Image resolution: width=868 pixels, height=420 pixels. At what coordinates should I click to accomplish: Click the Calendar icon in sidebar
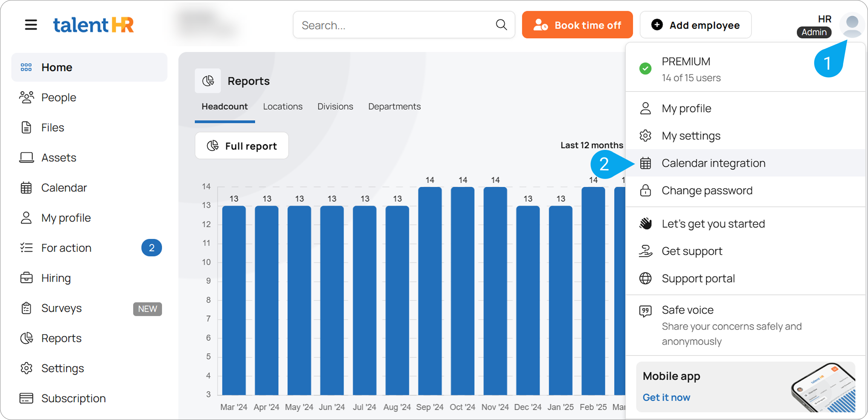[x=26, y=188]
